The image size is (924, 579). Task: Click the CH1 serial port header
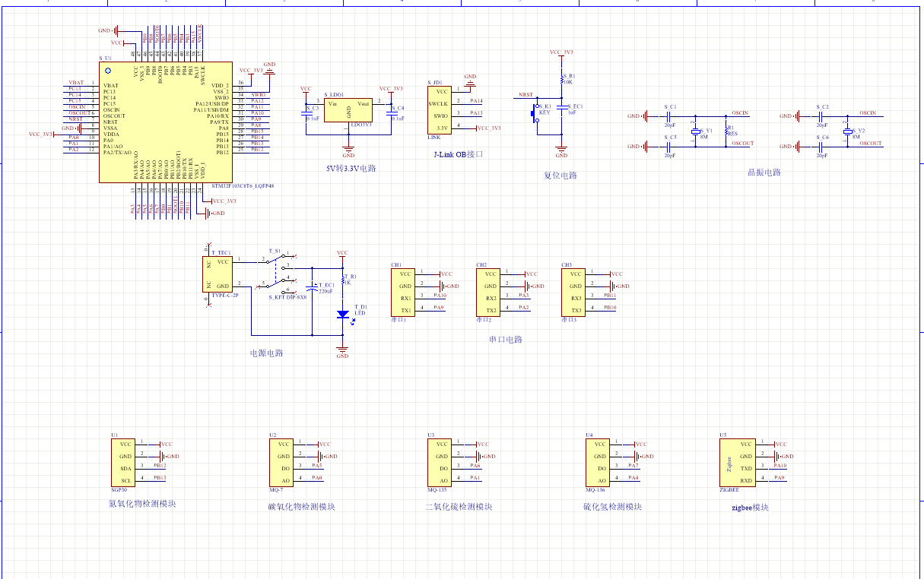405,292
